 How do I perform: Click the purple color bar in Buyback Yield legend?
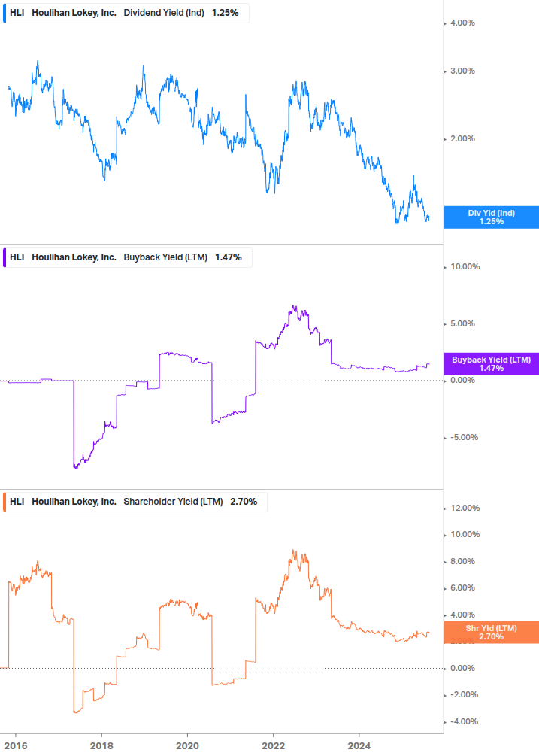pos(5,257)
